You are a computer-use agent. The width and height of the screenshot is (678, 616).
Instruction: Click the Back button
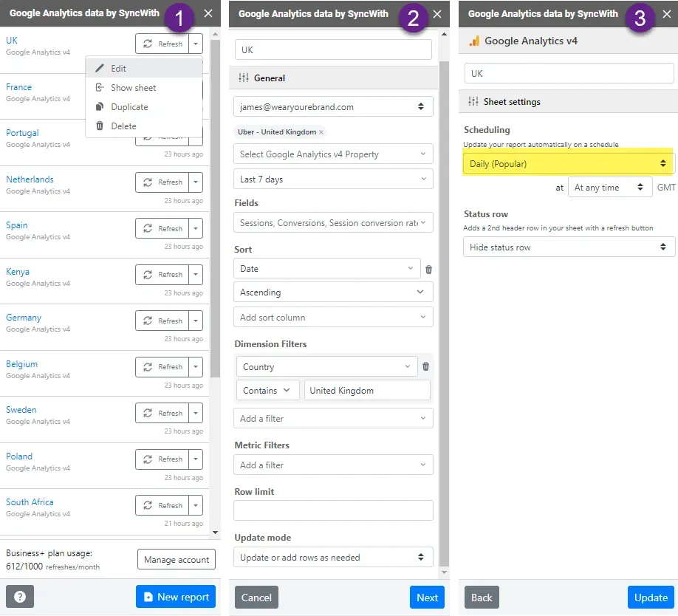tap(482, 598)
